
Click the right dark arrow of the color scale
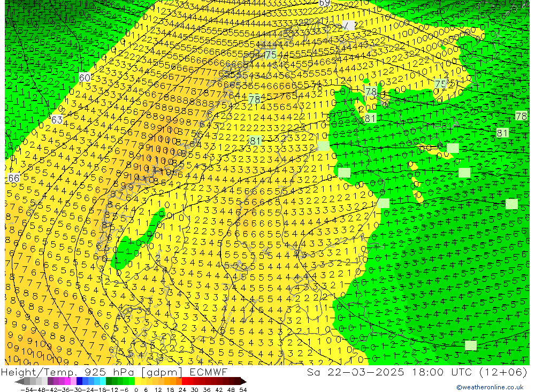(x=243, y=382)
